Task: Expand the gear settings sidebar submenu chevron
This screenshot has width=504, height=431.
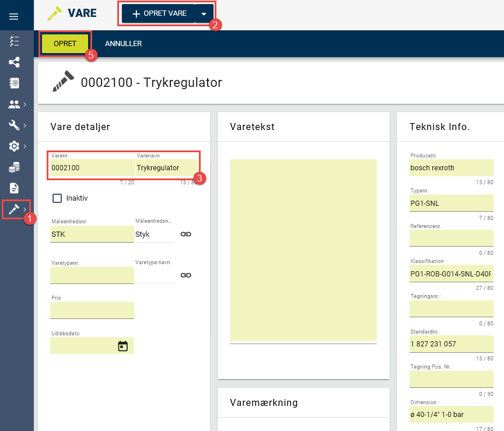Action: tap(24, 146)
